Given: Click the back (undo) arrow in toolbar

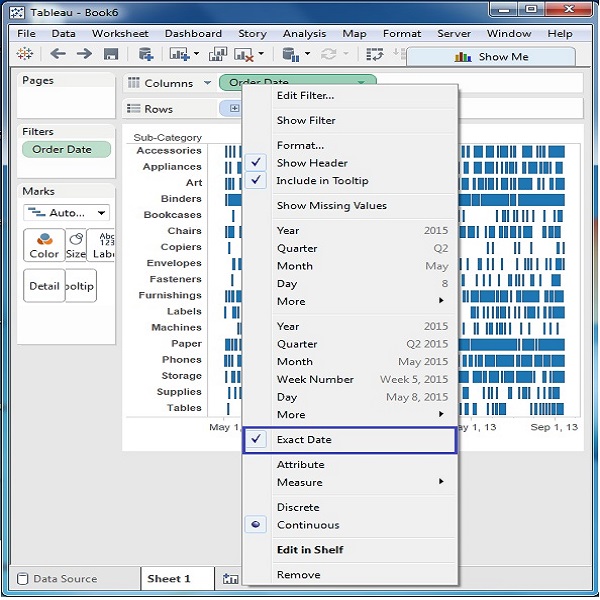Looking at the screenshot, I should pyautogui.click(x=57, y=54).
